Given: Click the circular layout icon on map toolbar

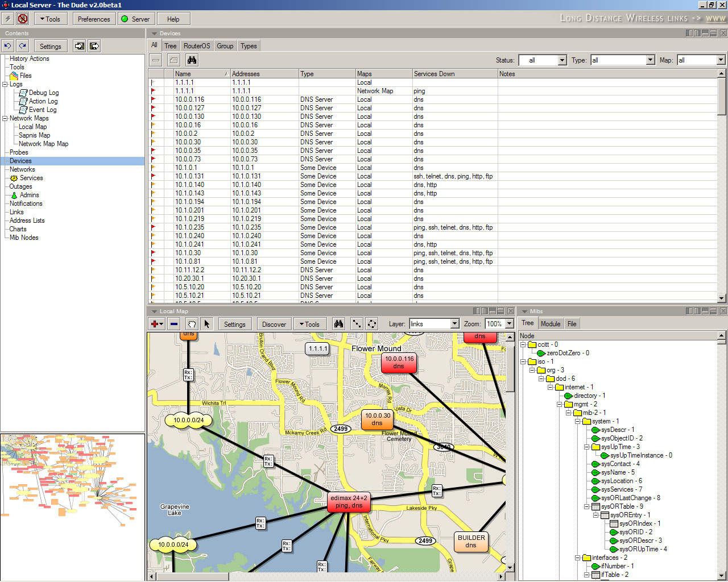Looking at the screenshot, I should [x=371, y=324].
